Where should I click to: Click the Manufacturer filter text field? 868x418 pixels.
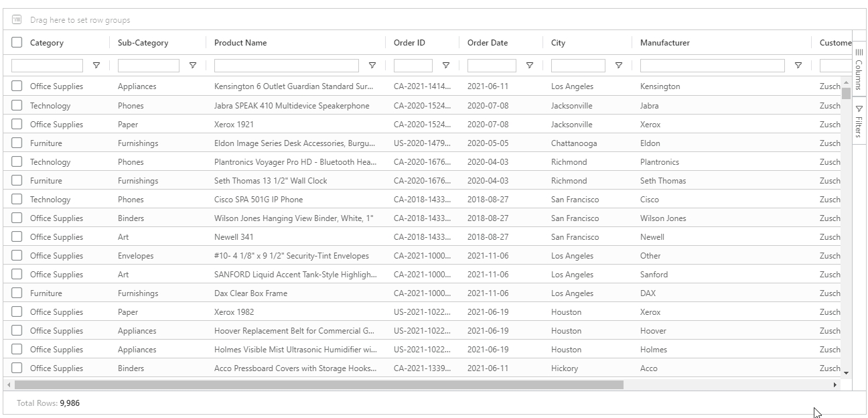click(x=712, y=66)
